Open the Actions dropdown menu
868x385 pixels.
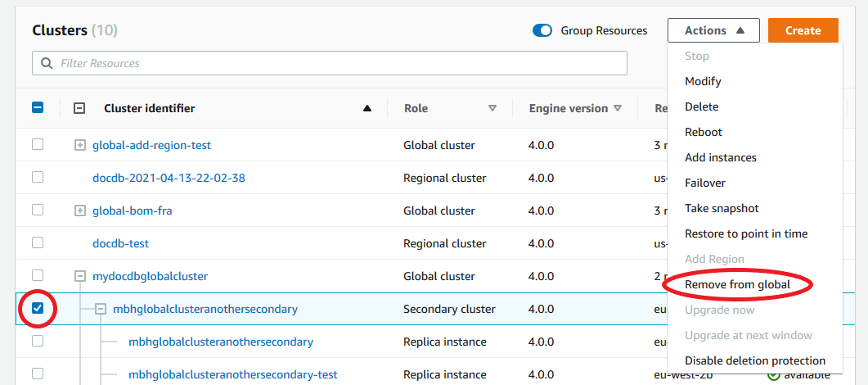click(x=713, y=30)
